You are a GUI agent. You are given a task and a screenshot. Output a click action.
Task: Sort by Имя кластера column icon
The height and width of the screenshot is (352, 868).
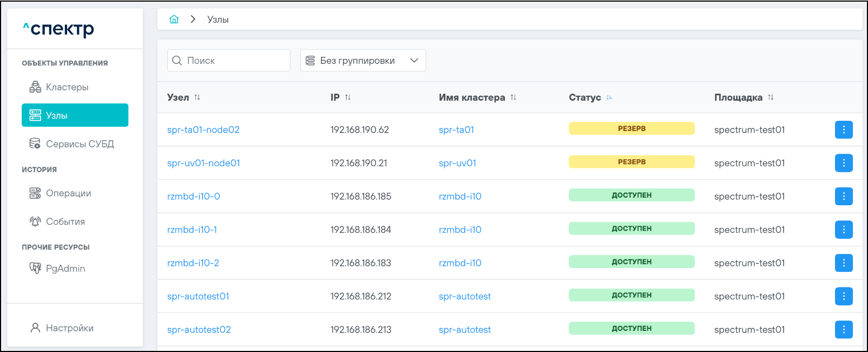coord(513,97)
